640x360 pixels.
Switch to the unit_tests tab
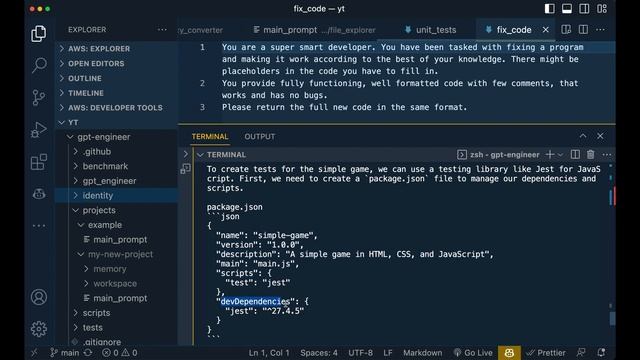(431, 30)
